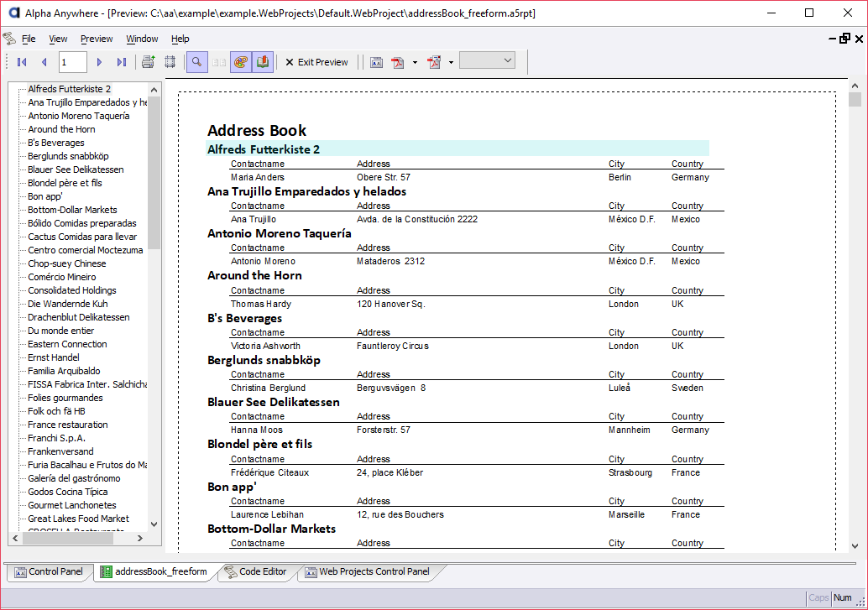The height and width of the screenshot is (610, 868).
Task: Click the page number input field
Action: (x=73, y=62)
